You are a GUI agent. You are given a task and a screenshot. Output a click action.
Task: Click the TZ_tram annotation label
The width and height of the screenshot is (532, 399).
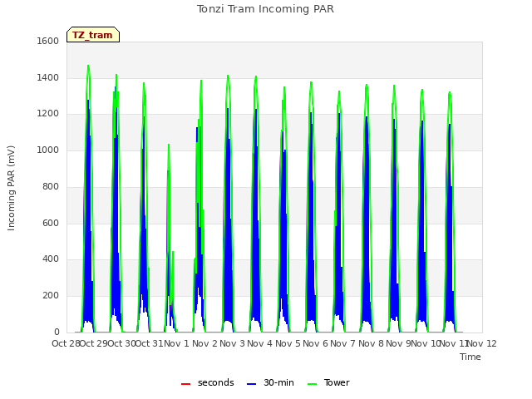click(92, 35)
